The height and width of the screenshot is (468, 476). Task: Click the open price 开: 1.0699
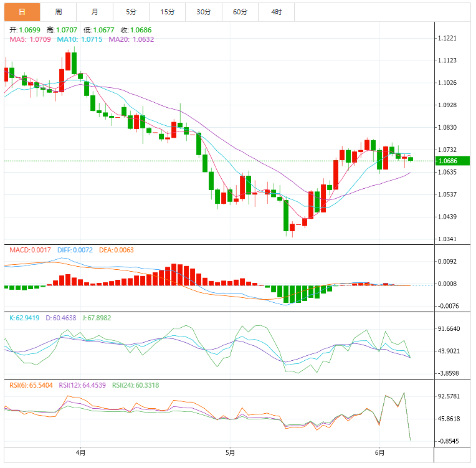25,30
